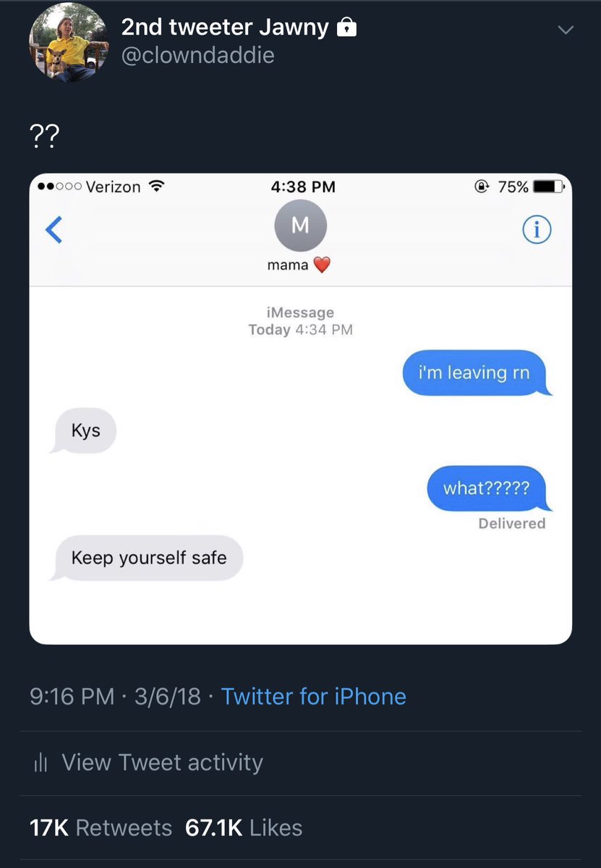Tap the bar chart analytics icon
Screen dimensions: 601x868
point(41,763)
